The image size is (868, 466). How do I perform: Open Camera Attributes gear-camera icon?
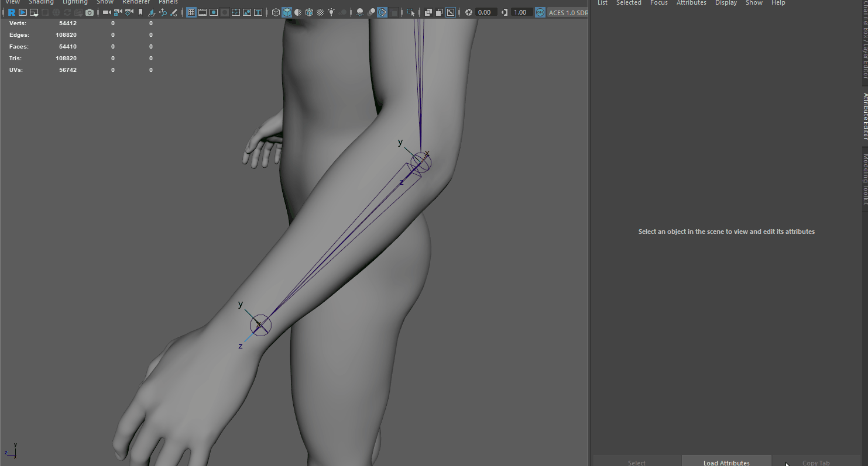click(129, 12)
